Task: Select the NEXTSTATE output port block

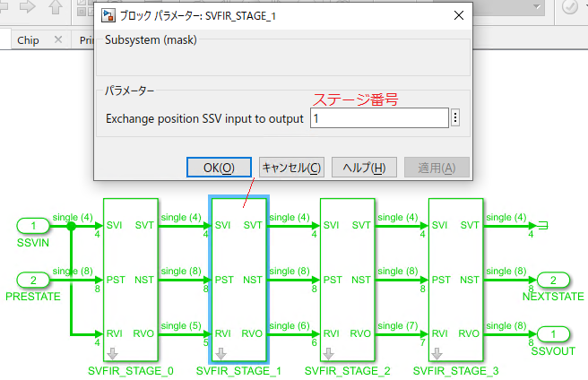Action: tap(553, 280)
